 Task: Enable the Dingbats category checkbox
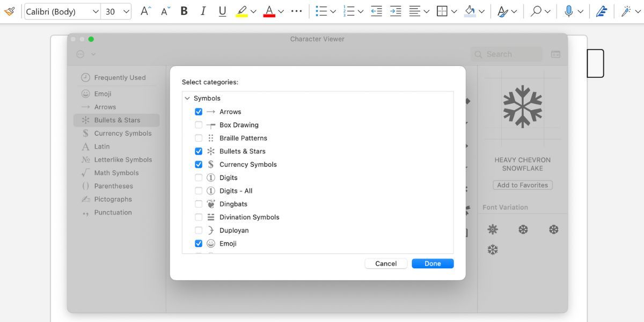[199, 204]
